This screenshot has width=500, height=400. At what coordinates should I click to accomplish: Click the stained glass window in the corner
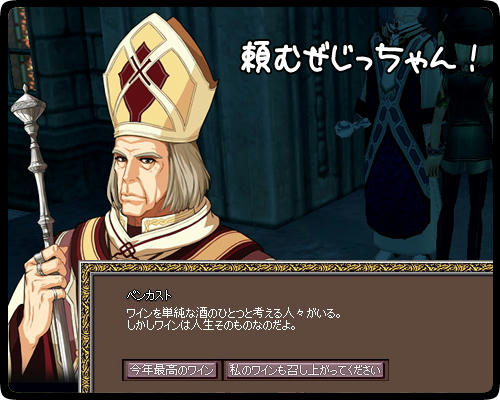21,50
